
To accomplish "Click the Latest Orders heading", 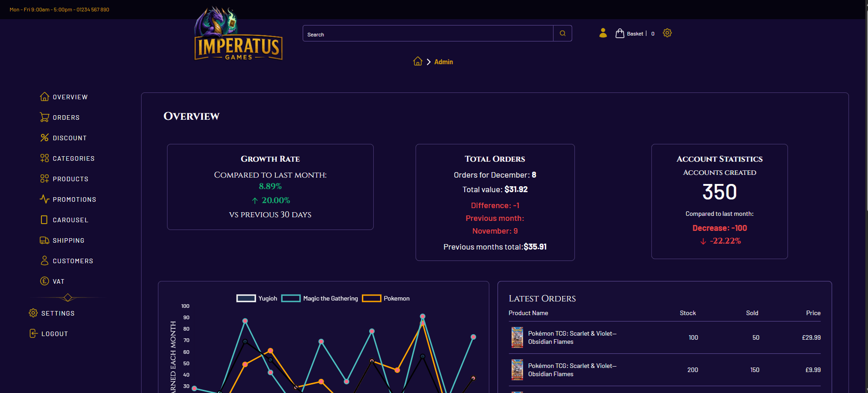I will [x=542, y=298].
